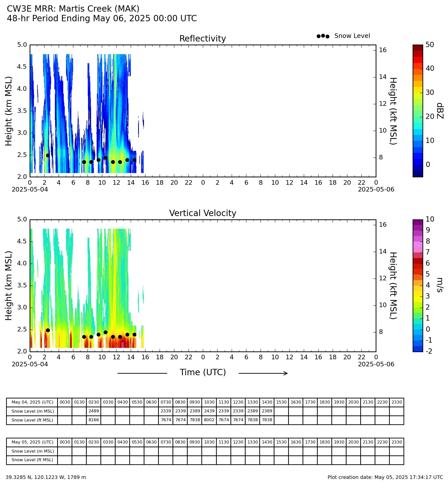Click the 7674 cell under 1230 in May 04 table
This screenshot has height=485, width=448.
pyautogui.click(x=238, y=420)
